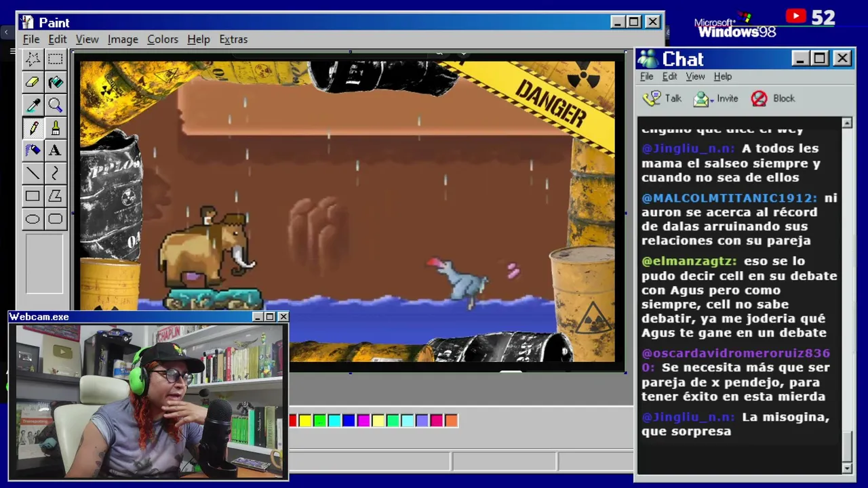Pick the cyan color swatch
Screen dimensions: 868x488
(x=334, y=421)
